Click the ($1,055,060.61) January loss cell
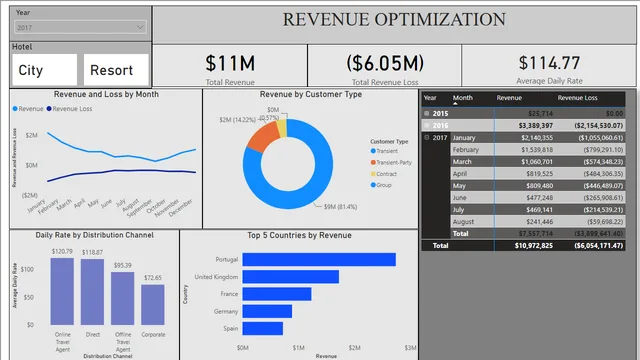 click(600, 138)
